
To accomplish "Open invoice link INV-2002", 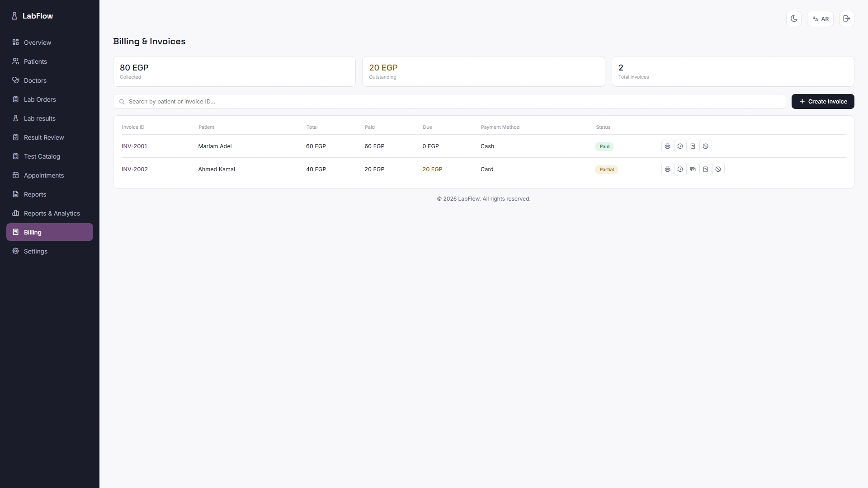I will [135, 169].
